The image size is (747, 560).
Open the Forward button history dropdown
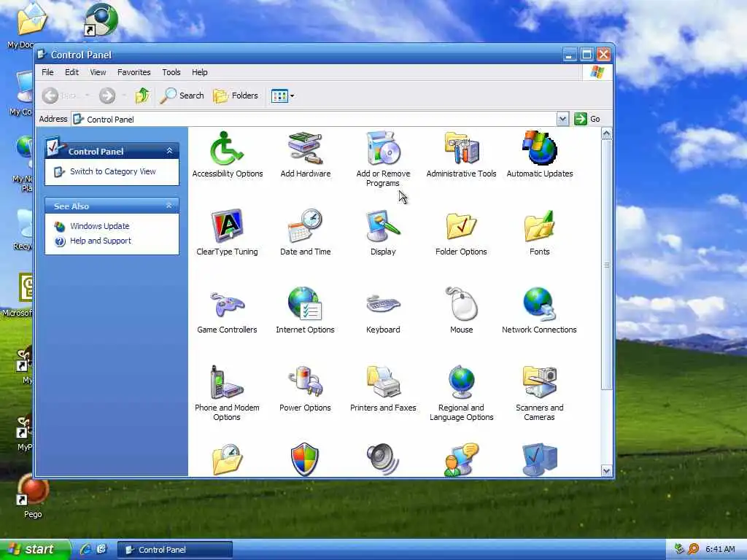[124, 96]
